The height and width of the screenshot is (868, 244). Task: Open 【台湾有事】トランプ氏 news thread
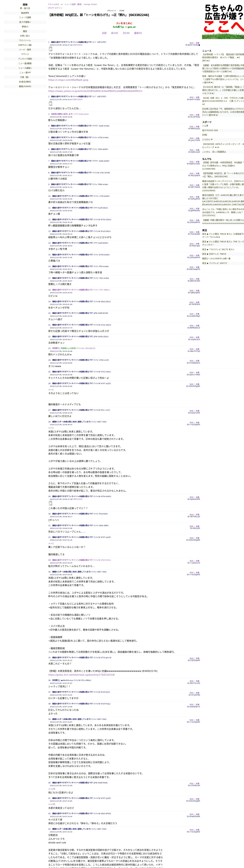tap(223, 57)
